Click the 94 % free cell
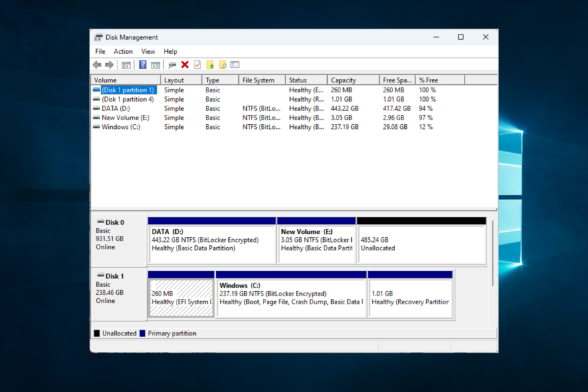 [x=425, y=108]
